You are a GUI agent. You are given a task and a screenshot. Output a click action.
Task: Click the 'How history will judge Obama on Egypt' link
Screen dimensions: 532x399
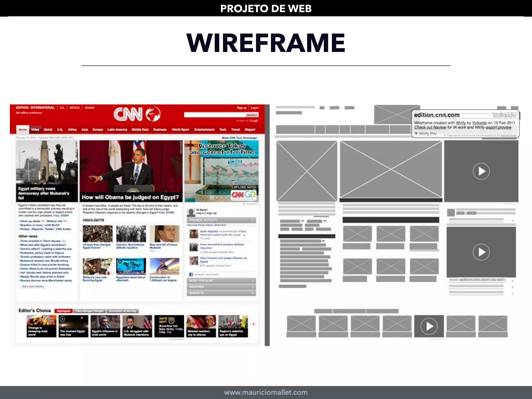[223, 260]
